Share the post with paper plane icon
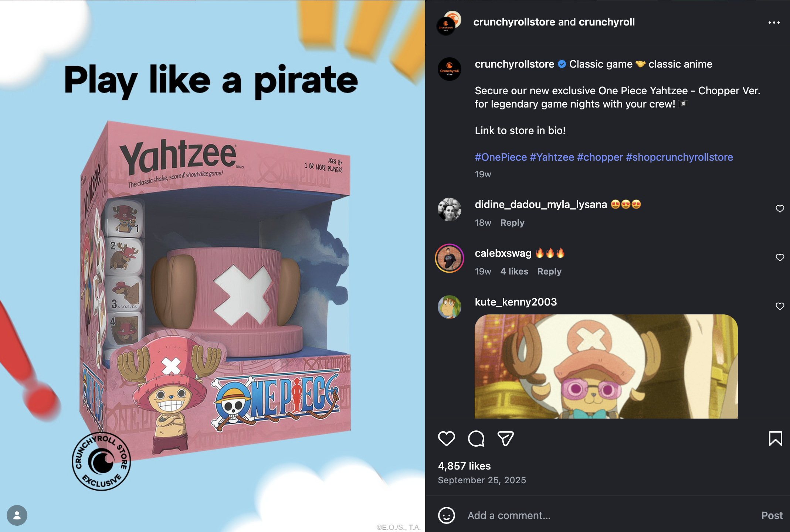Screen dimensions: 790x532 (x=505, y=439)
